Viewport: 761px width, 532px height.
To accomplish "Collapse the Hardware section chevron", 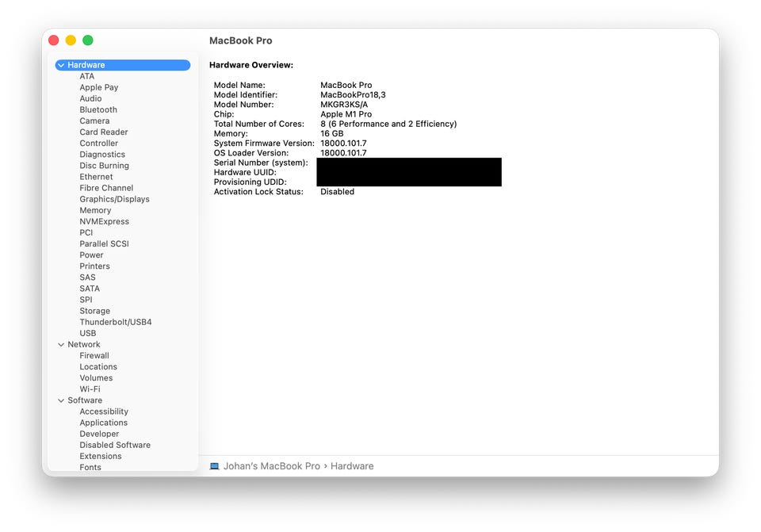I will click(61, 65).
